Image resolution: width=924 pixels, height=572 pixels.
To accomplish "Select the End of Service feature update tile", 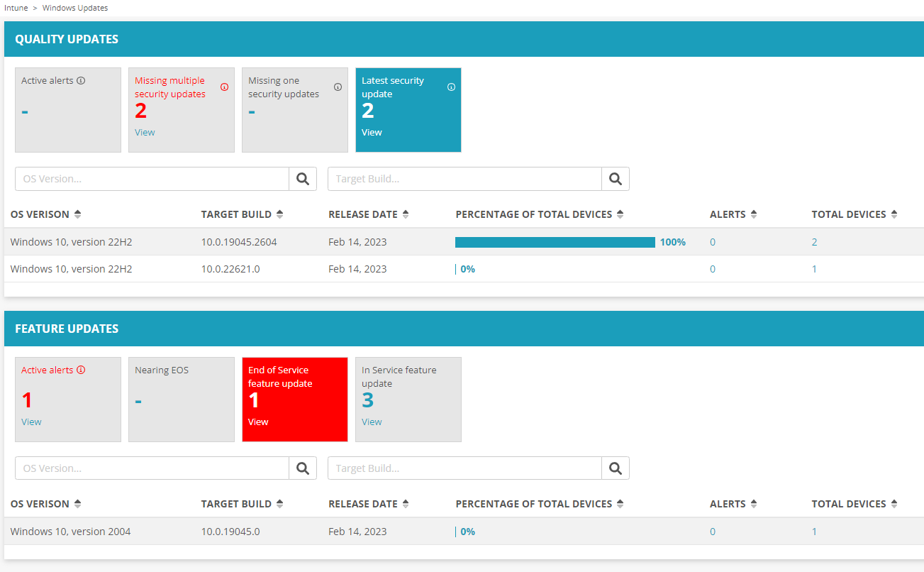I will click(294, 399).
